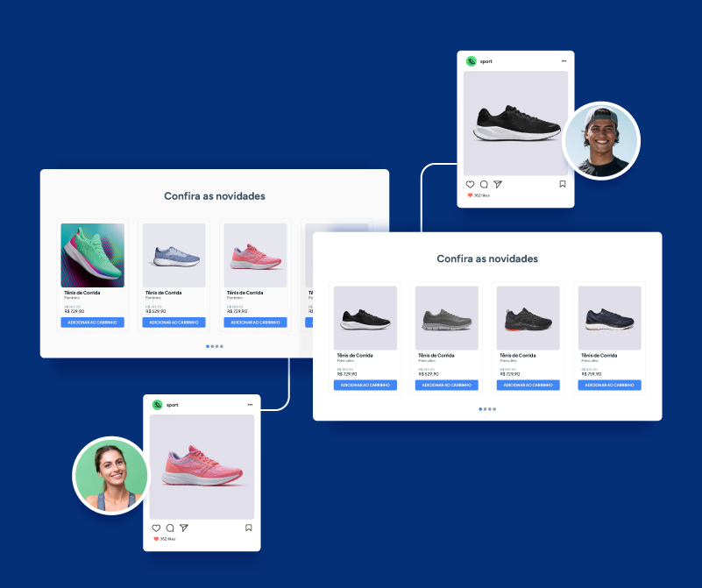Open three-dot menu on black sneaker post

564,61
